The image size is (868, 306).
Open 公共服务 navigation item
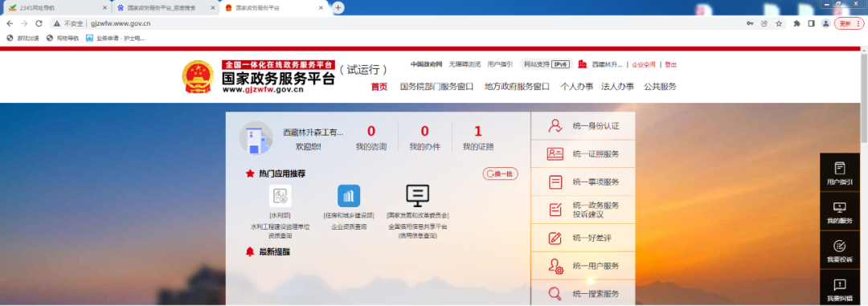pyautogui.click(x=660, y=86)
